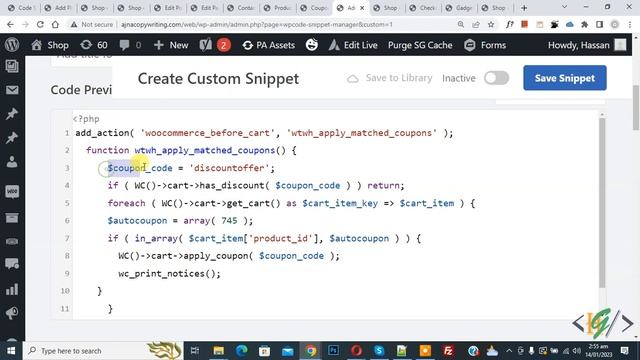Open the 60 pending updates icon
The height and width of the screenshot is (360, 640).
(x=94, y=45)
